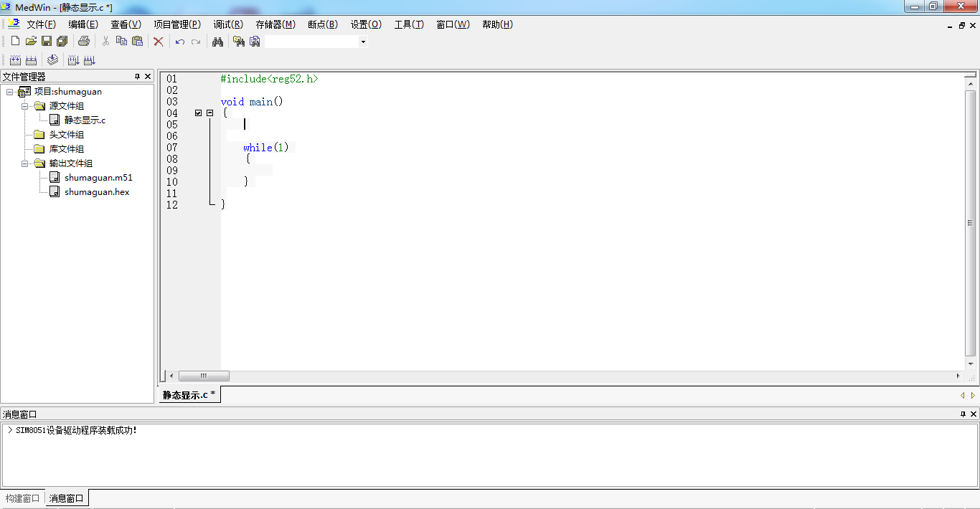Collapse the 输出文件组 folder

click(24, 163)
